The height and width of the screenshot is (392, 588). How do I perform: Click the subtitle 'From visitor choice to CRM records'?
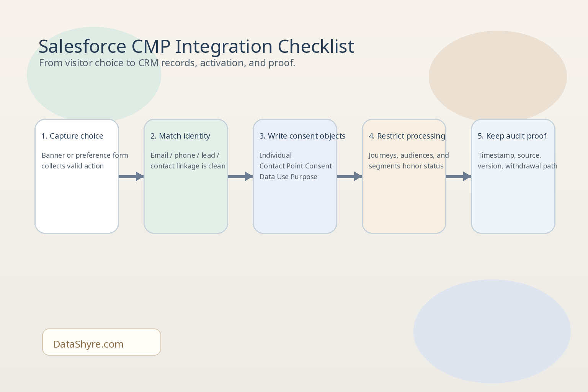[x=118, y=63]
